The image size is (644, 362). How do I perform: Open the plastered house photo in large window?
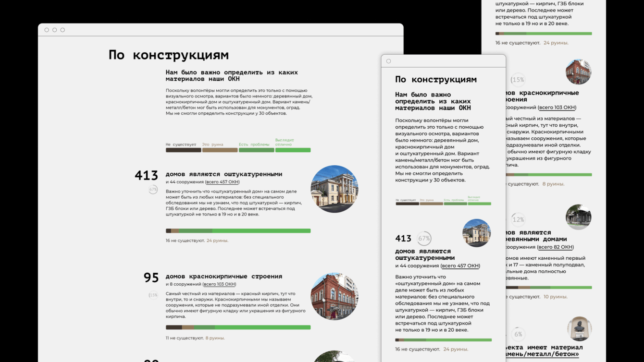pyautogui.click(x=334, y=189)
